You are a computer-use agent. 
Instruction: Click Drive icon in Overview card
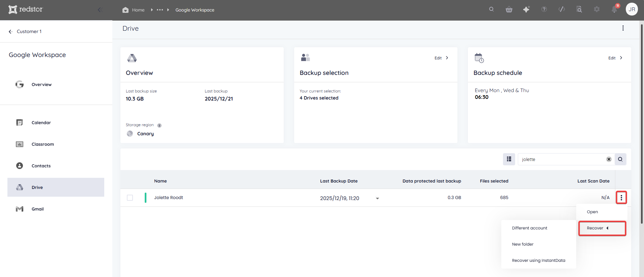132,58
